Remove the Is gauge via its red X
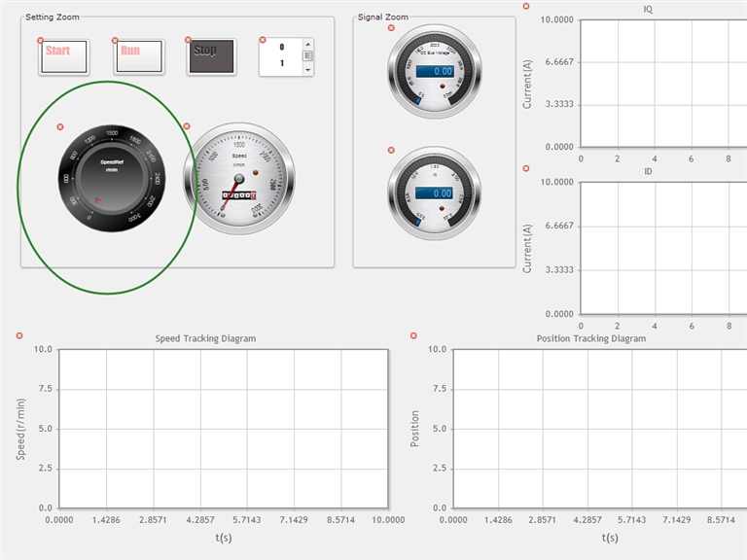Image resolution: width=747 pixels, height=560 pixels. coord(391,150)
